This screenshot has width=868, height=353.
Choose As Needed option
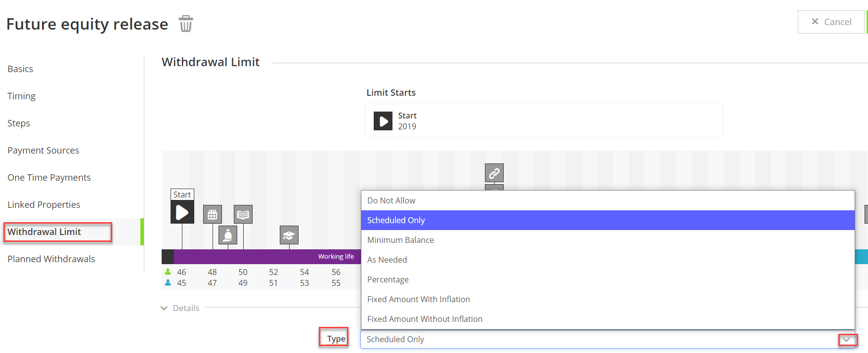click(608, 260)
